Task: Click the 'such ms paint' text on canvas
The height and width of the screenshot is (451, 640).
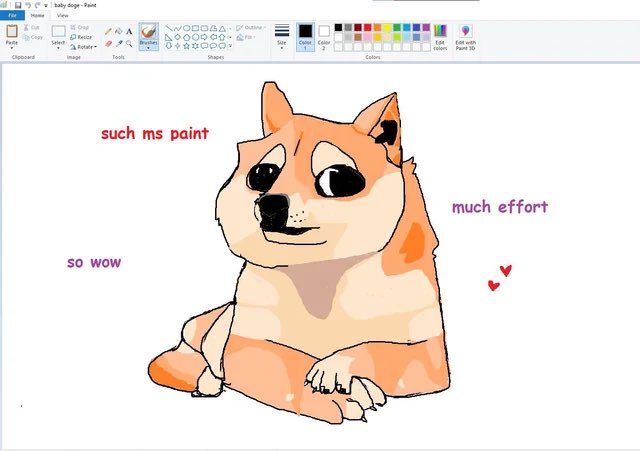Action: 155,134
